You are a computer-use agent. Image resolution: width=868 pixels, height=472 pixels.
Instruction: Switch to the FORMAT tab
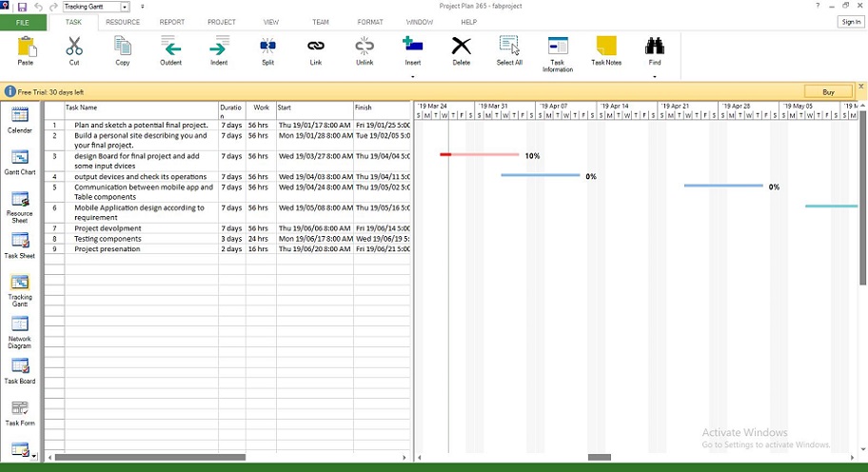point(370,22)
